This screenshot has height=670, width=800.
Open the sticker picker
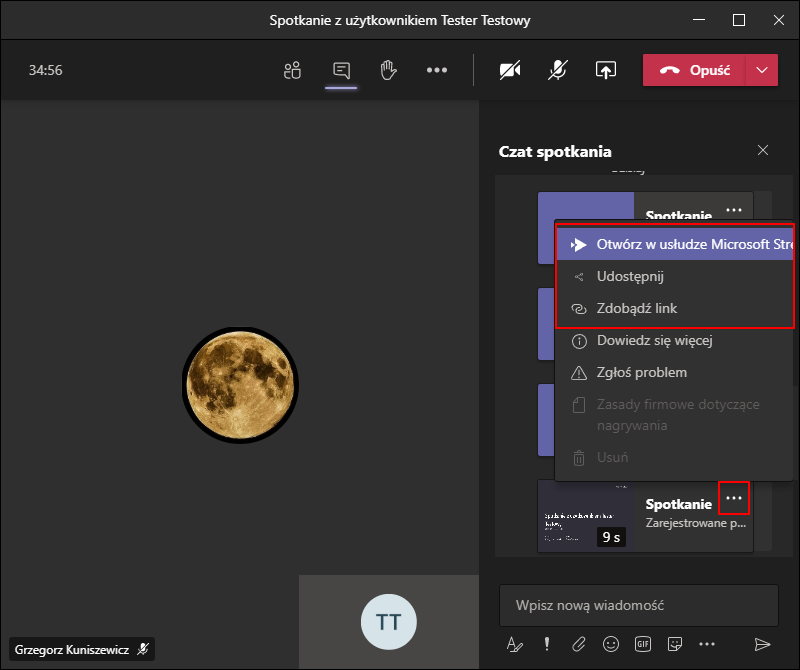[x=675, y=644]
